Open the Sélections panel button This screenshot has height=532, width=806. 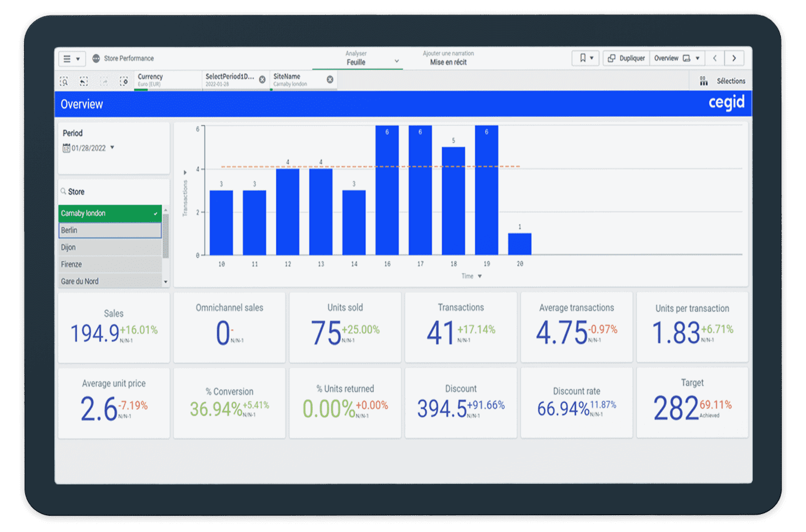pos(722,81)
